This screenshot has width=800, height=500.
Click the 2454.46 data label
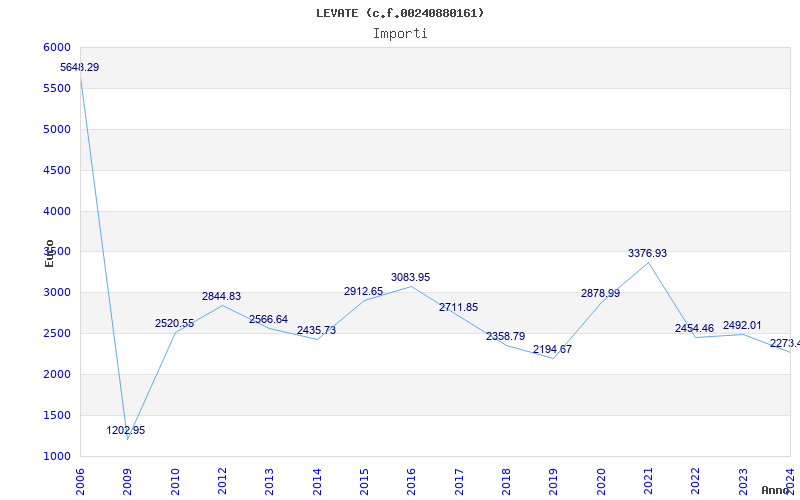[694, 329]
